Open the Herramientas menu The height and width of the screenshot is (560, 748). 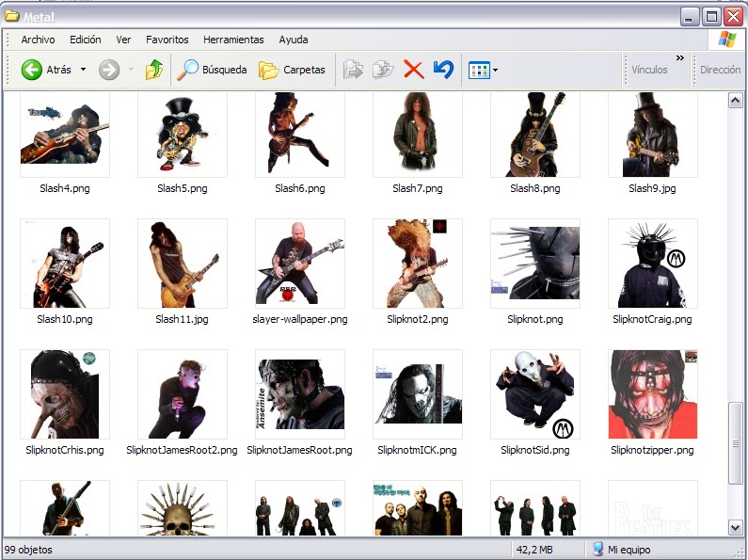coord(233,40)
